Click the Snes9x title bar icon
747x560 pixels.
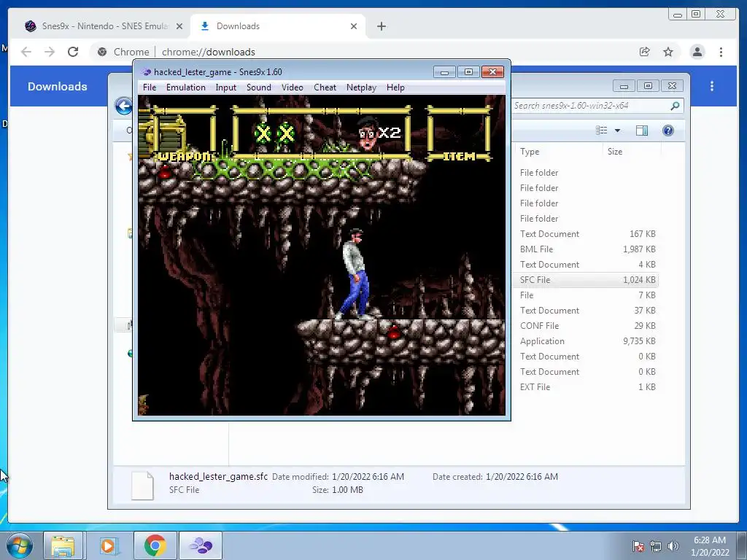point(146,72)
